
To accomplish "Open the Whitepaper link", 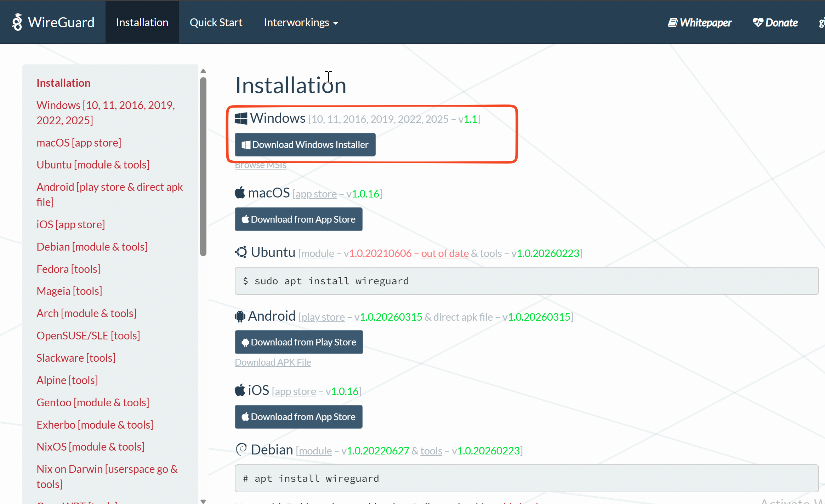I will (x=700, y=23).
